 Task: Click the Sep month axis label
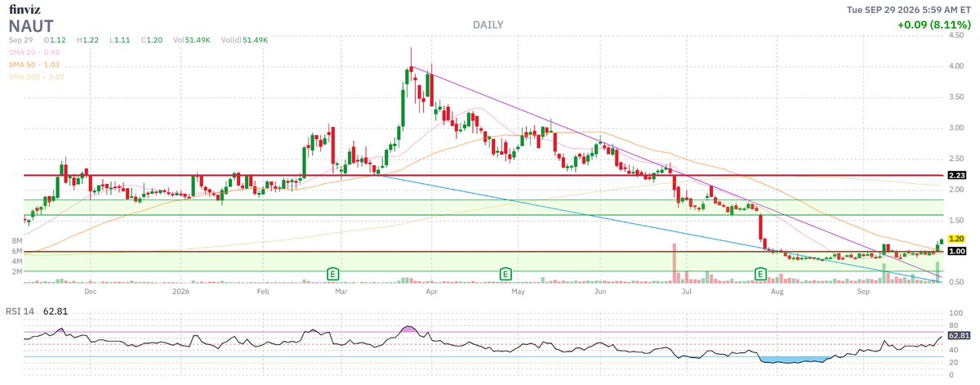coord(863,290)
